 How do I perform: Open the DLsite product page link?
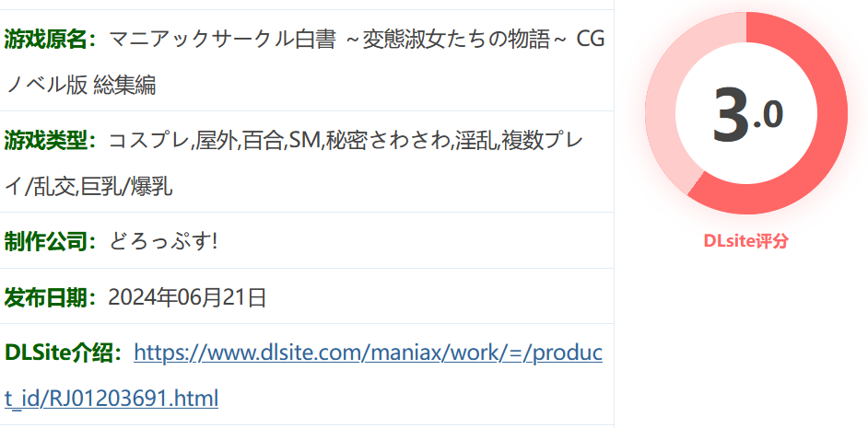tap(303, 375)
